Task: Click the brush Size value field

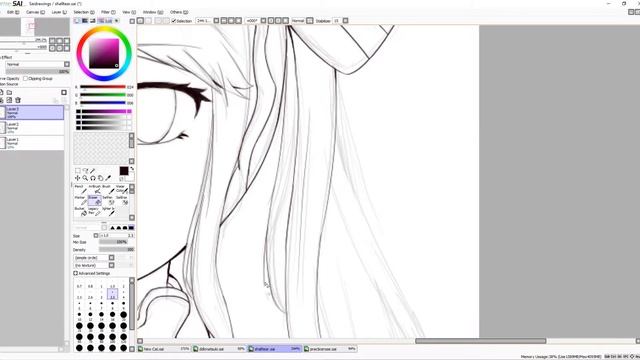Action: [x=116, y=236]
